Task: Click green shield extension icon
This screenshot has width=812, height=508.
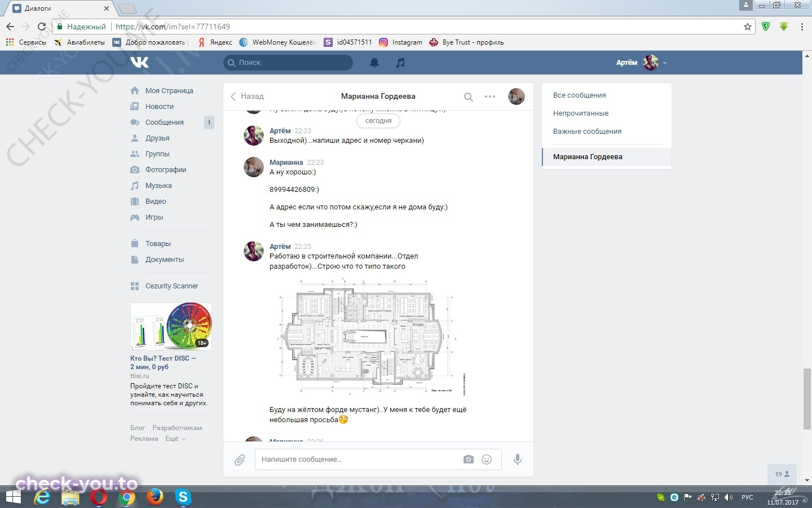Action: pyautogui.click(x=766, y=27)
